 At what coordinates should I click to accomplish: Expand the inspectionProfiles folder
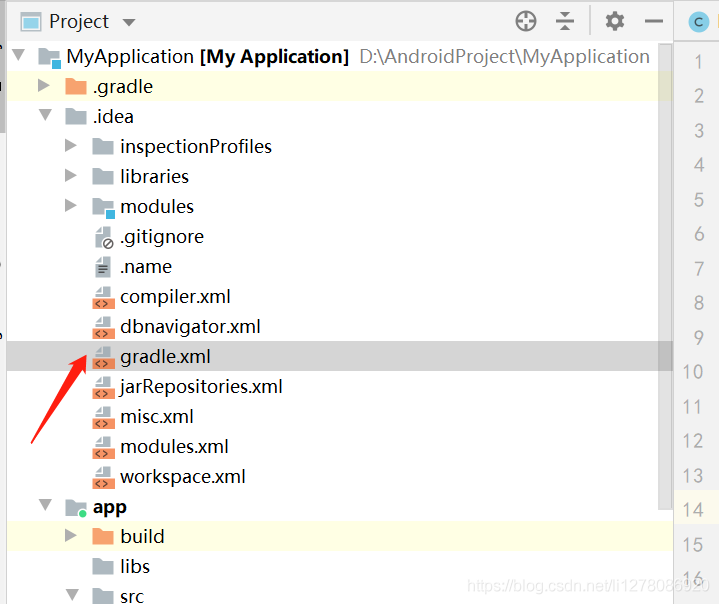click(x=71, y=146)
